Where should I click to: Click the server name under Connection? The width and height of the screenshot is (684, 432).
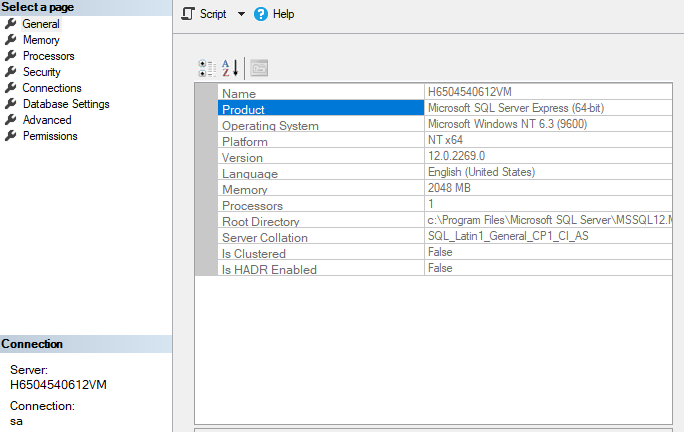(58, 385)
